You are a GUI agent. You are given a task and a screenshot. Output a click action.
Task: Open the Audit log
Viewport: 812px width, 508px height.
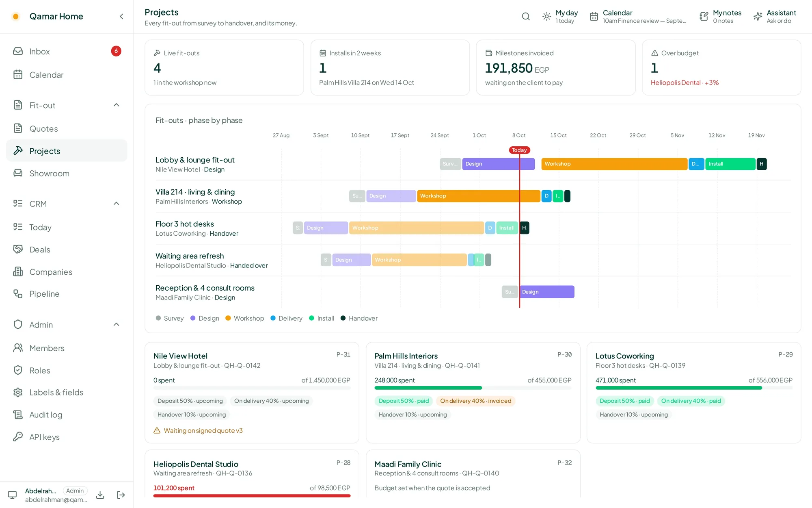[67, 415]
